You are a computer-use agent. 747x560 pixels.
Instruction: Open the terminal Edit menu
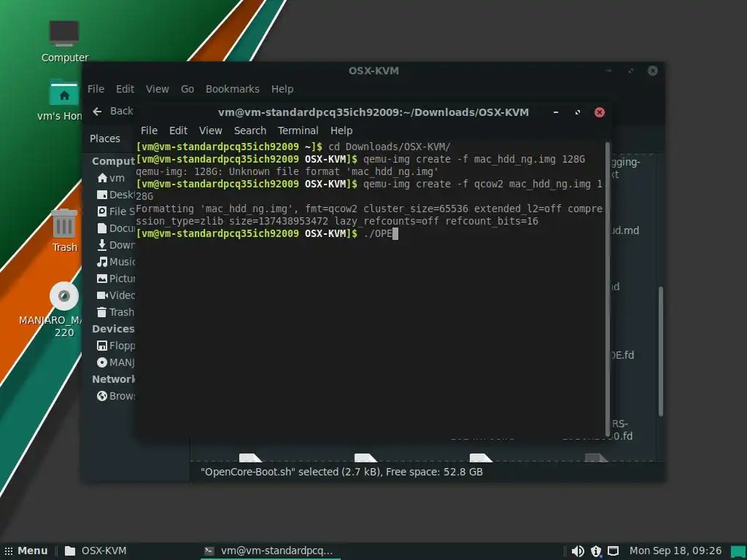pyautogui.click(x=178, y=131)
